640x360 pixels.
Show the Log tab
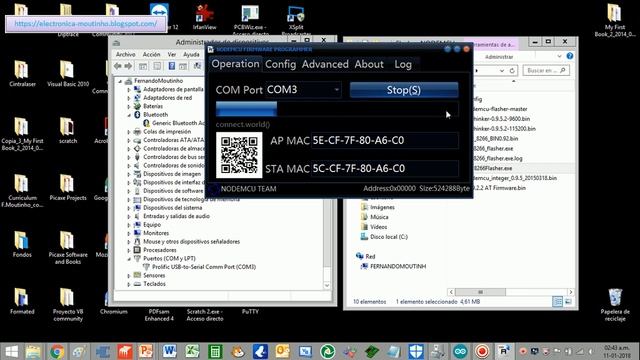click(403, 64)
